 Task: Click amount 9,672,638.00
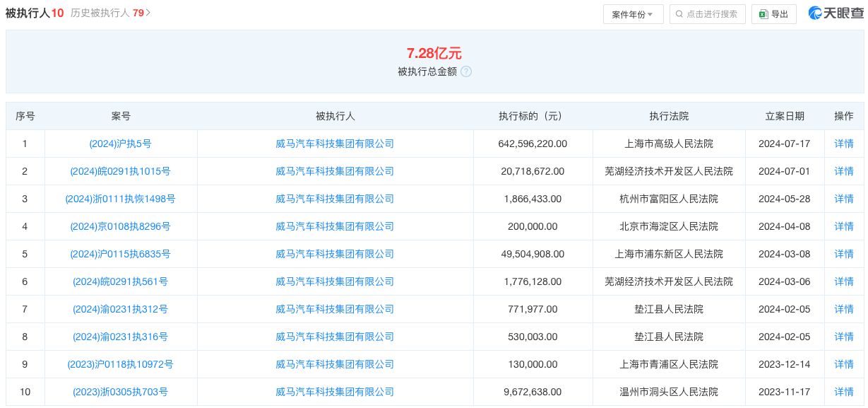point(533,392)
